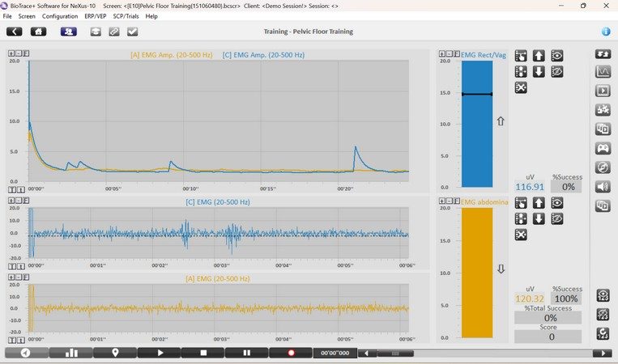
Task: Pause the session with the pause button
Action: 247,353
